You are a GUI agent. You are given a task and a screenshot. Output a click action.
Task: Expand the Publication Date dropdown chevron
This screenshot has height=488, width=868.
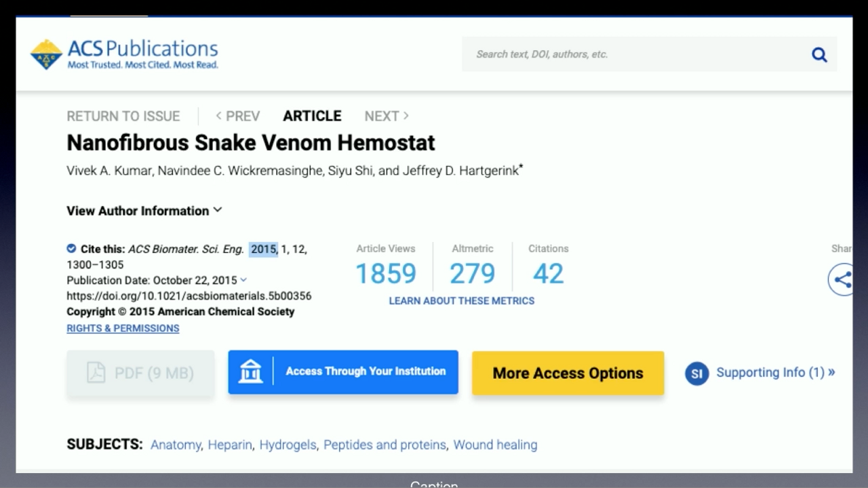243,280
